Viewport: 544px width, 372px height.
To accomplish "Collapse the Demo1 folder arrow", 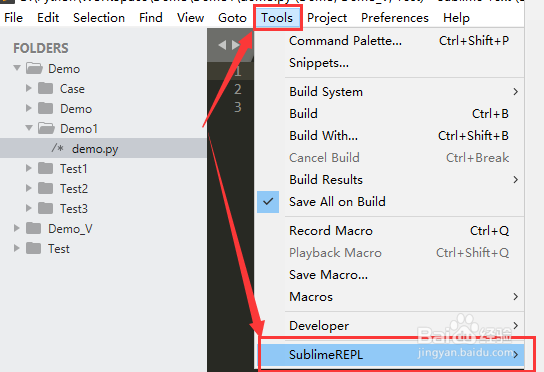I will point(29,128).
